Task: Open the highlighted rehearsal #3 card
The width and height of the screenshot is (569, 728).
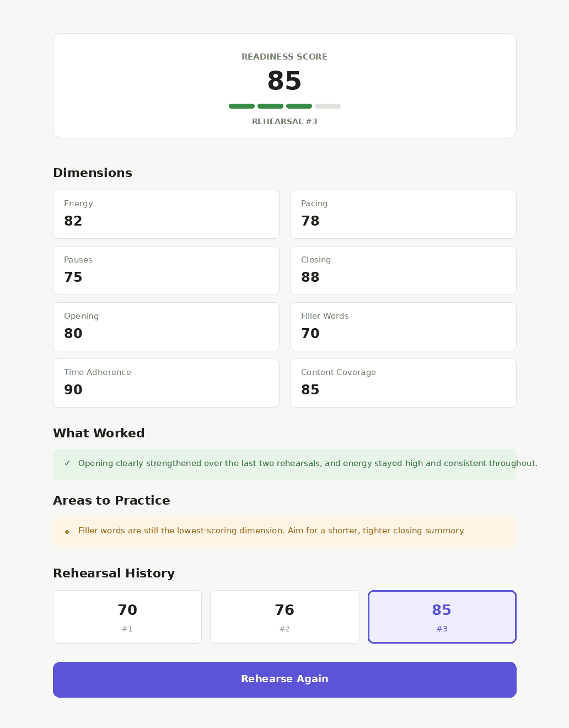Action: [x=442, y=617]
